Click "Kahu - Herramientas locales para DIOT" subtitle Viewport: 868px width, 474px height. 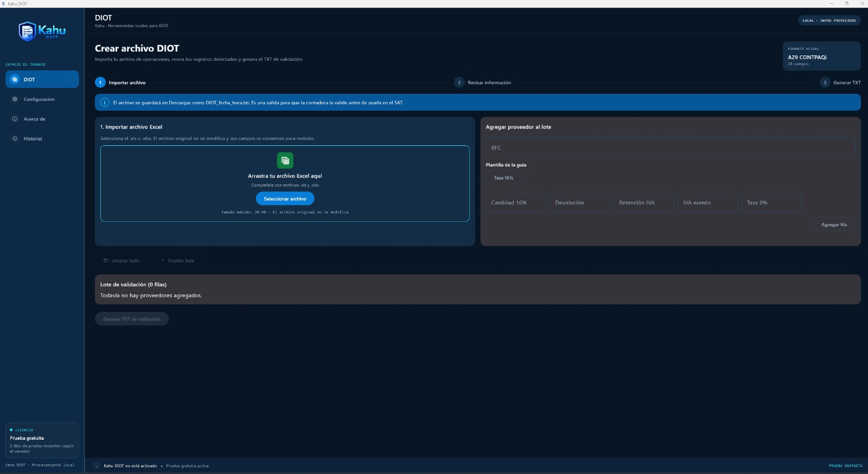tap(132, 25)
